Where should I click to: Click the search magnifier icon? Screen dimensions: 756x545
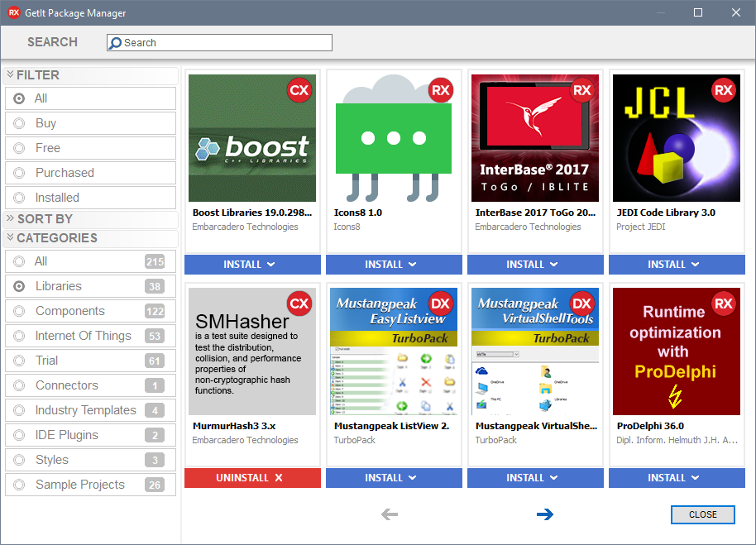[115, 43]
